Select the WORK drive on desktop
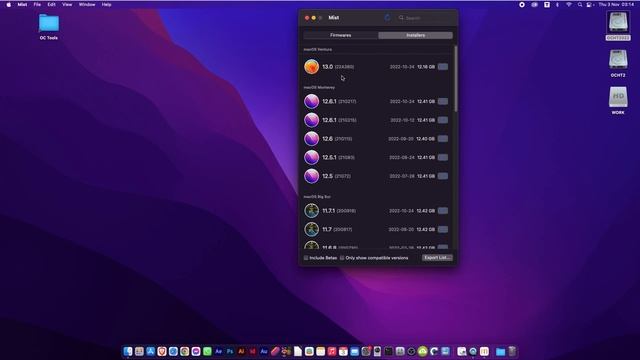This screenshot has height=360, width=640. pos(618,100)
